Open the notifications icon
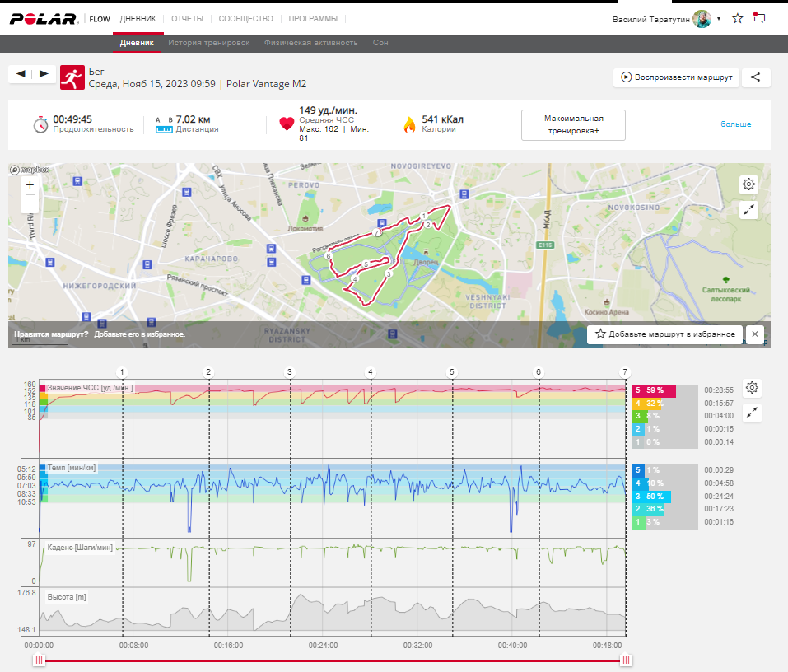The image size is (788, 672). pos(759,17)
